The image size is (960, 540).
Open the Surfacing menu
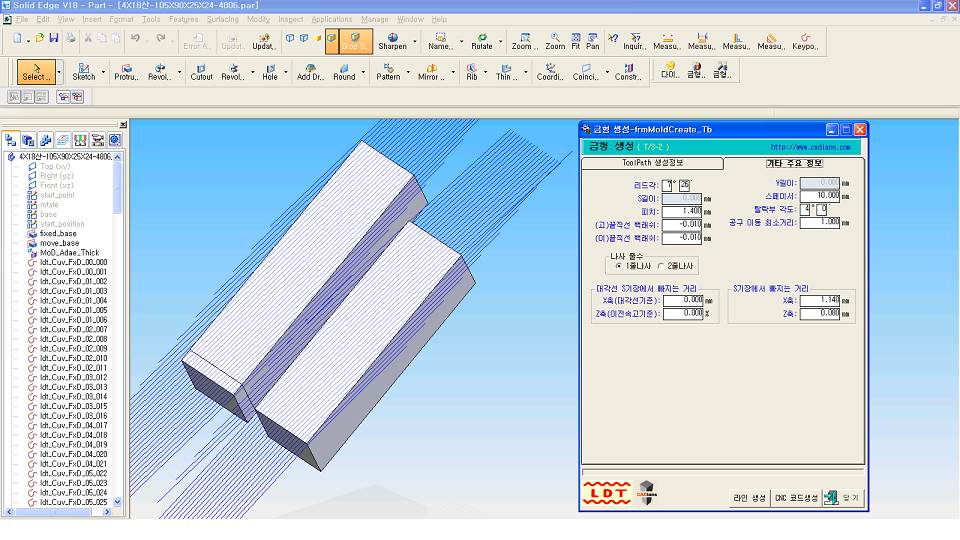223,19
